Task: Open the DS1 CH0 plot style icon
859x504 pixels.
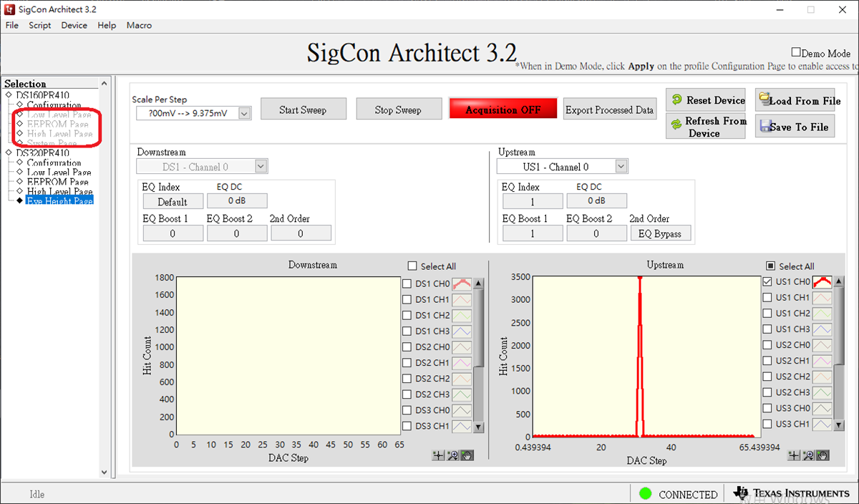Action: (x=462, y=283)
